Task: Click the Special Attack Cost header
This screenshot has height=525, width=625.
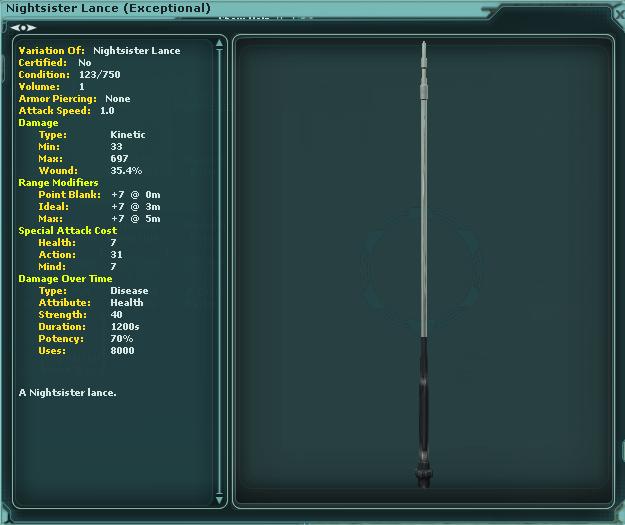Action: [68, 230]
